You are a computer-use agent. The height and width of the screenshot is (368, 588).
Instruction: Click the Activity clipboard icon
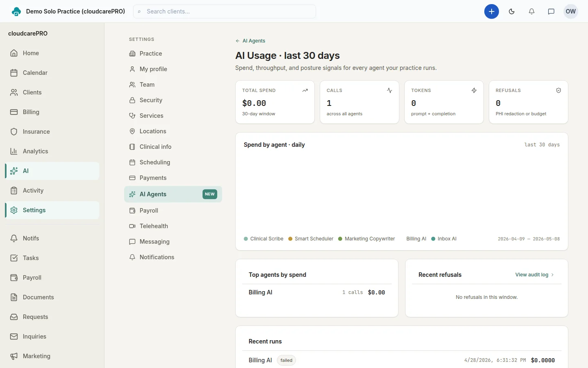14,191
